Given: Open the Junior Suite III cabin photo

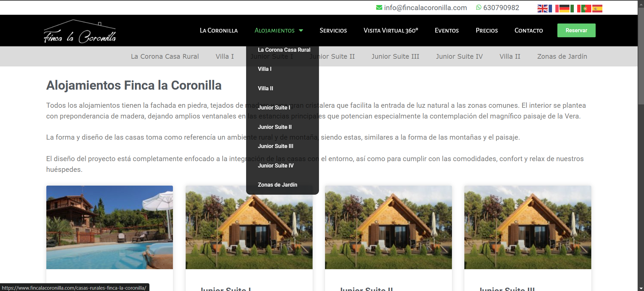Looking at the screenshot, I should pos(528,227).
